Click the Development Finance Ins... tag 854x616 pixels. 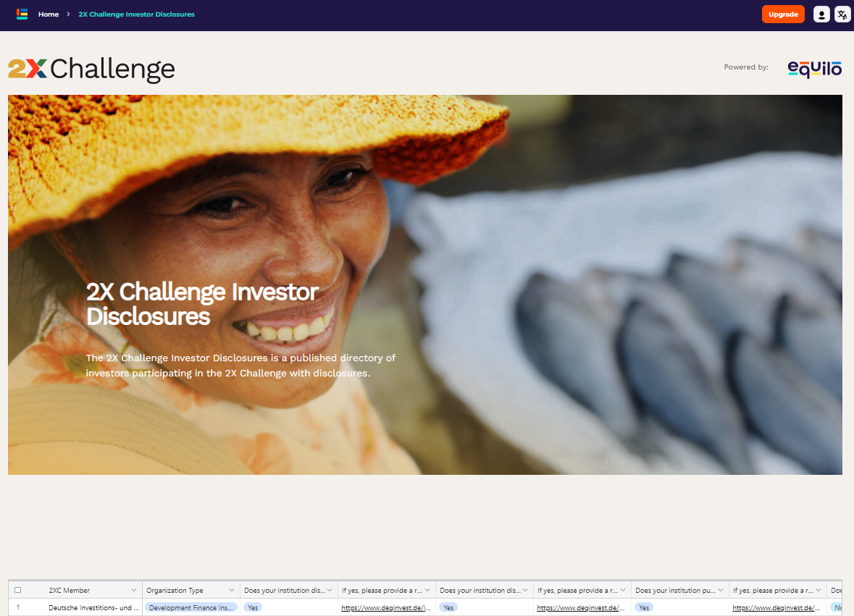click(191, 607)
